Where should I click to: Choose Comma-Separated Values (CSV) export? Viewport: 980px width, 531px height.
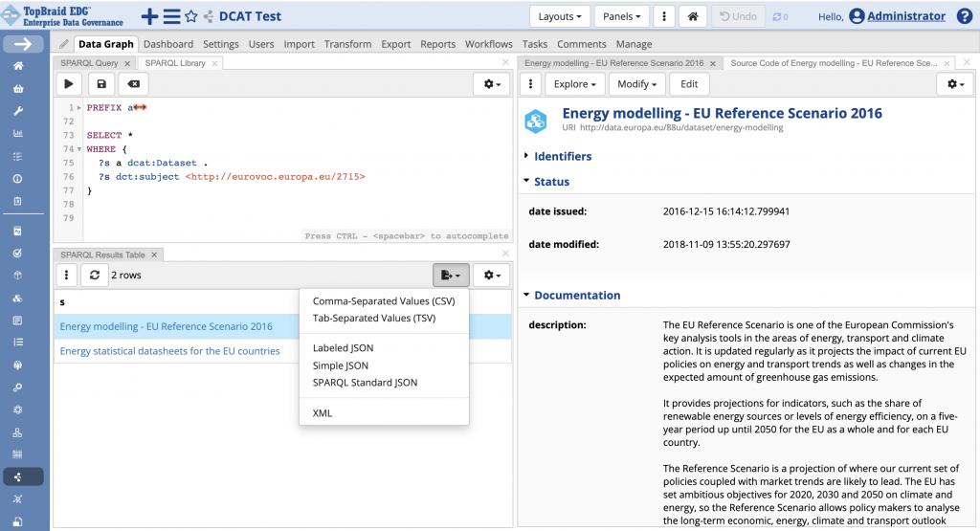384,301
